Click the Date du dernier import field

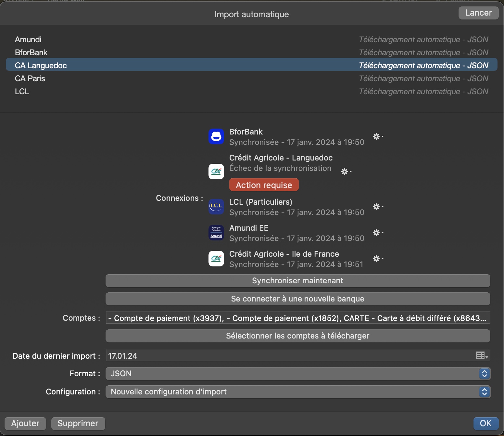pyautogui.click(x=298, y=356)
